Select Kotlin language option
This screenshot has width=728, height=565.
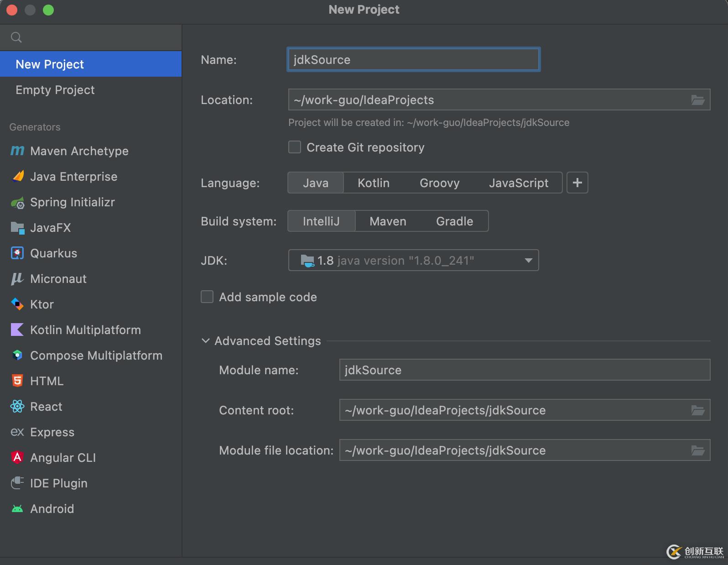click(x=374, y=183)
